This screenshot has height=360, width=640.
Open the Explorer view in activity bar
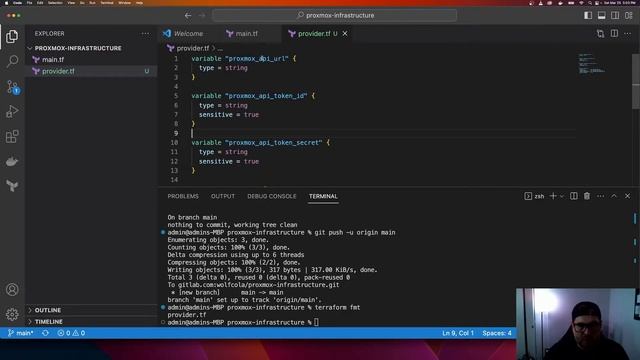pyautogui.click(x=12, y=37)
